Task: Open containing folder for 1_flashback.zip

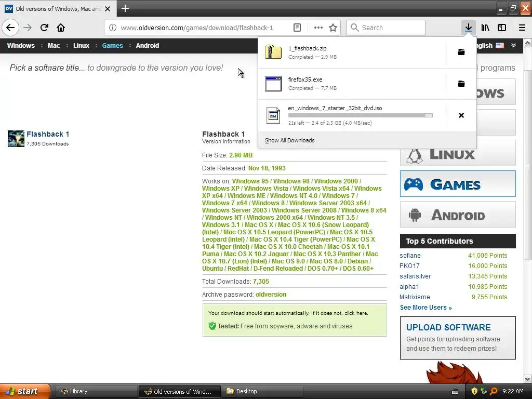Action: (x=461, y=52)
